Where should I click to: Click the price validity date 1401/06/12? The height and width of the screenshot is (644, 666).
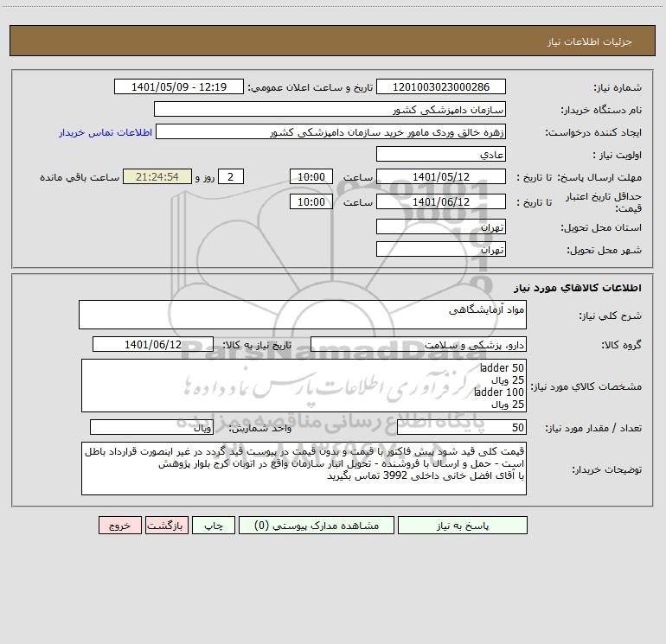click(441, 201)
